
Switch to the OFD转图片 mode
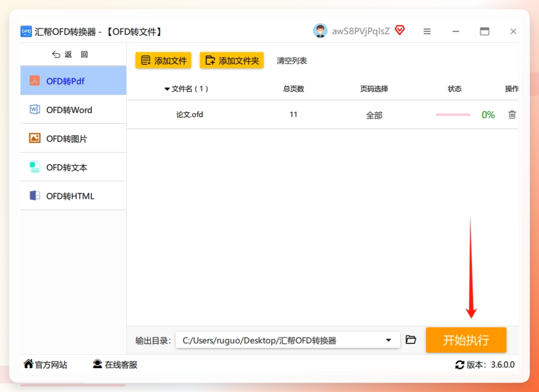(x=73, y=138)
